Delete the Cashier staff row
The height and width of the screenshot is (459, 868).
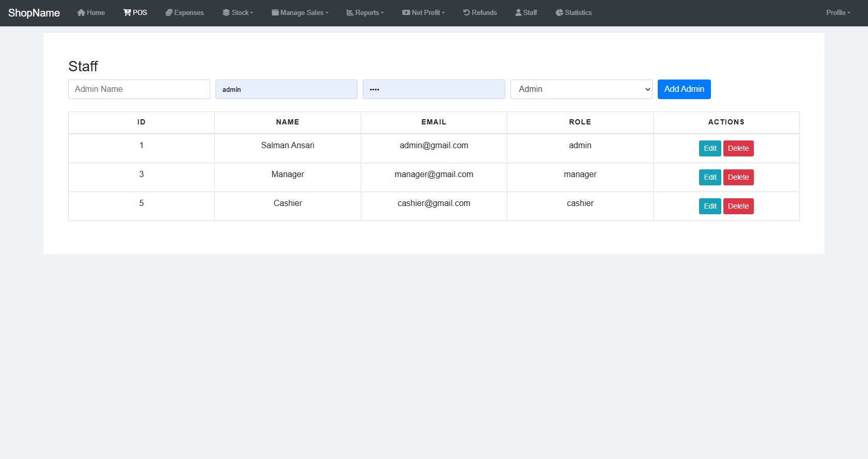coord(738,206)
